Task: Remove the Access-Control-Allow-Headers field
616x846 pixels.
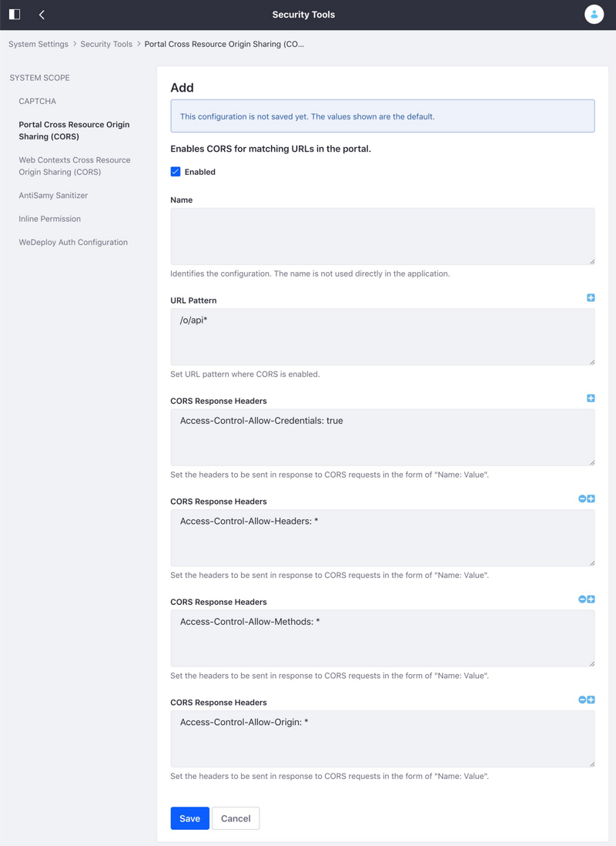Action: [x=582, y=499]
